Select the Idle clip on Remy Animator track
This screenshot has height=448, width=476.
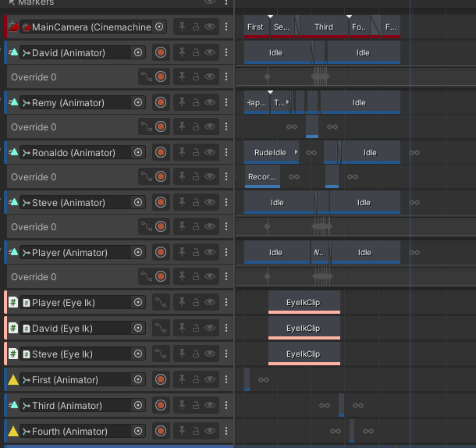point(361,102)
